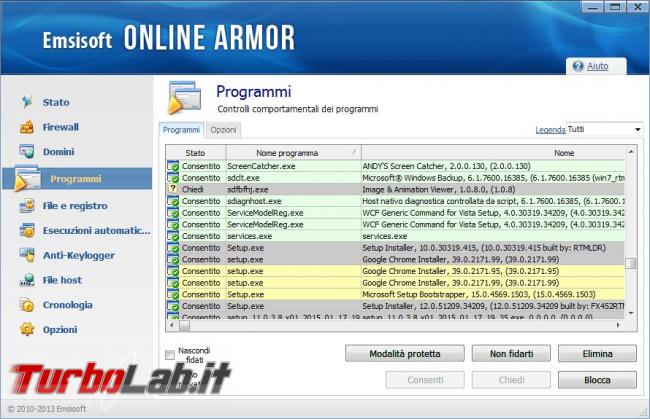
Task: Select the ScreenCatcher.exe program name
Action: [x=261, y=166]
